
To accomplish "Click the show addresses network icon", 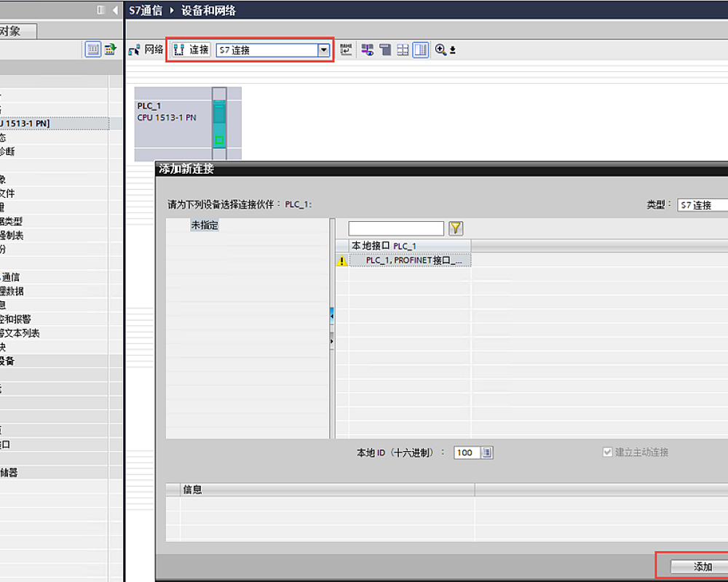I will (368, 50).
